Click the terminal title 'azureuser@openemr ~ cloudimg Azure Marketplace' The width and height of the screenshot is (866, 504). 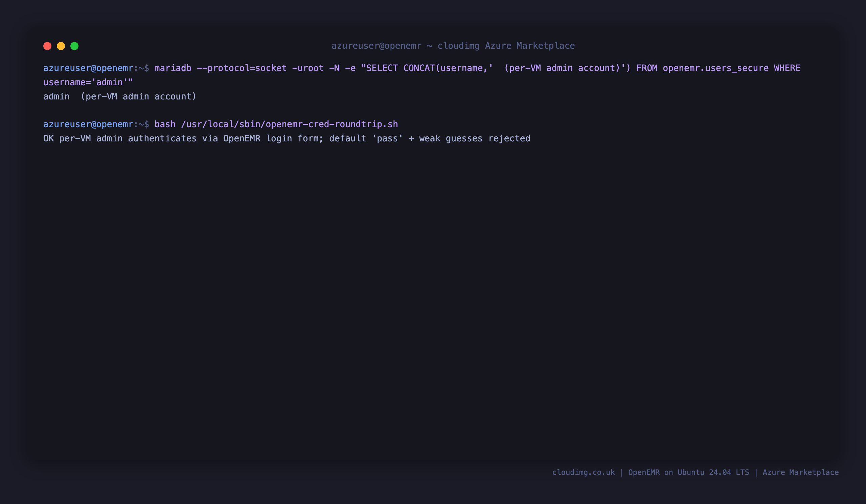[453, 46]
